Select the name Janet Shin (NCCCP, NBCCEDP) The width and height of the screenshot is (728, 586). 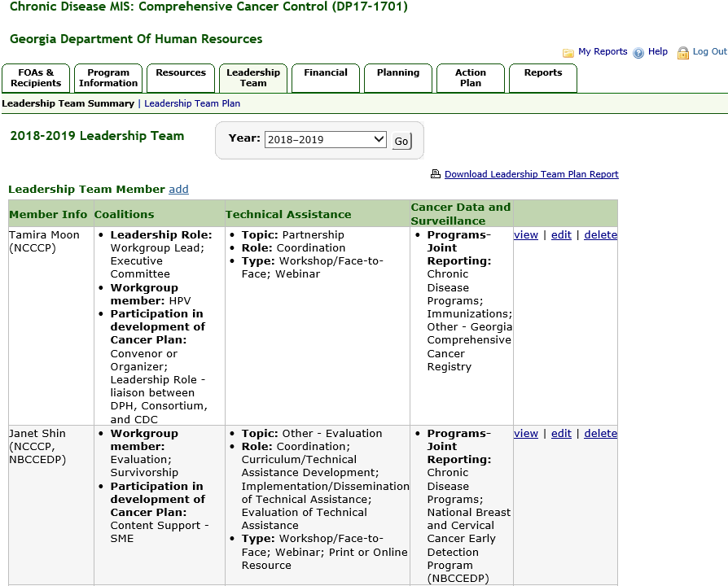click(x=37, y=446)
